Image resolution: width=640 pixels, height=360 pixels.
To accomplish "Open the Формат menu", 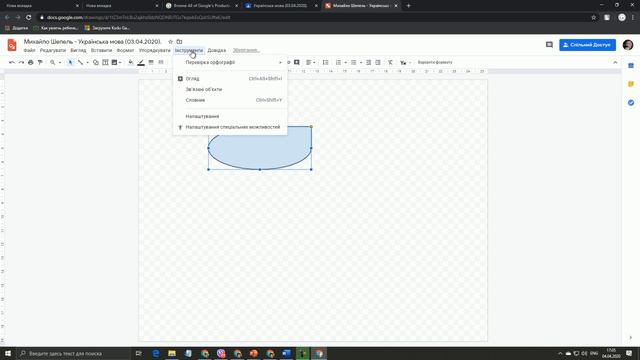I will [x=125, y=50].
